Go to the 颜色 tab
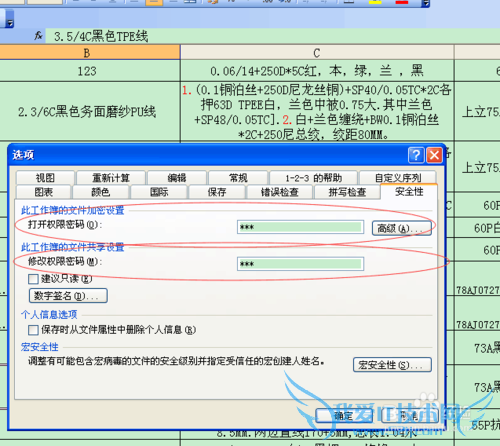The width and height of the screenshot is (500, 446). tap(101, 192)
